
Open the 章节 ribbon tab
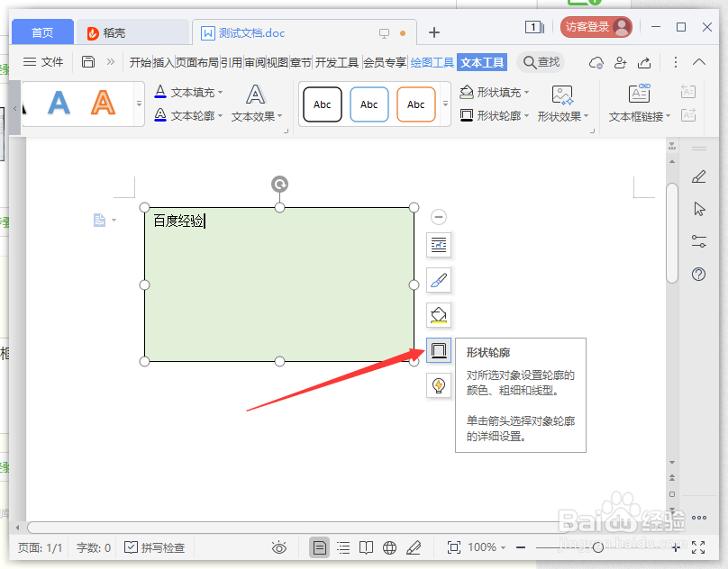tap(301, 62)
